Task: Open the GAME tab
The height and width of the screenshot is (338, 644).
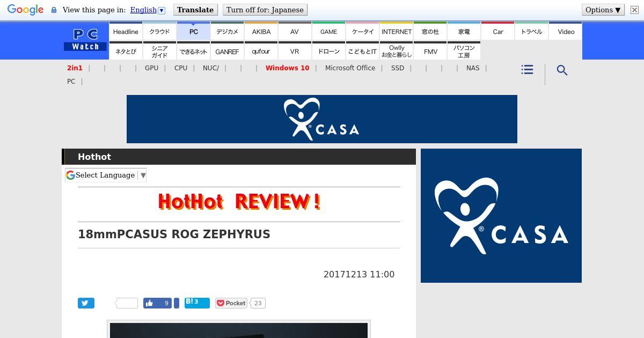Action: click(x=328, y=31)
